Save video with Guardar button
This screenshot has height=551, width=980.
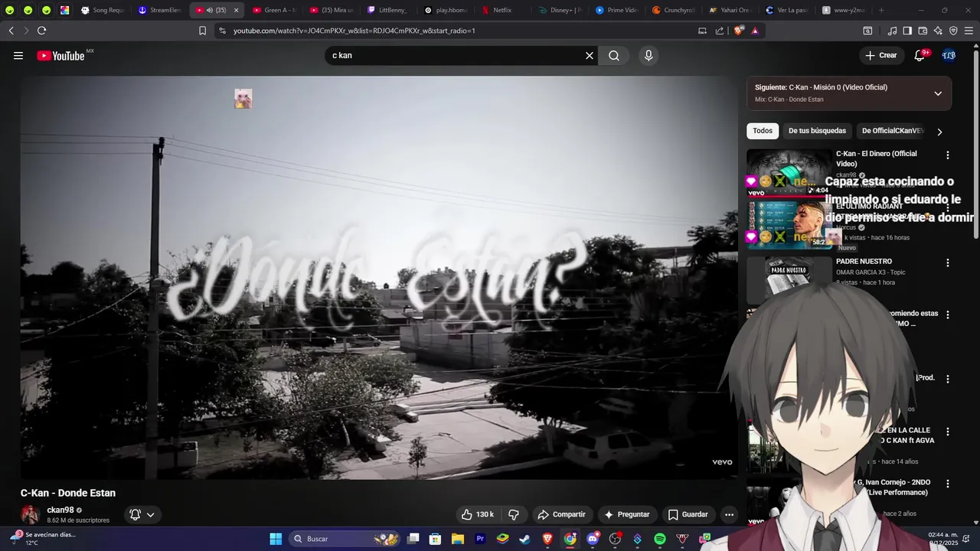tap(688, 514)
